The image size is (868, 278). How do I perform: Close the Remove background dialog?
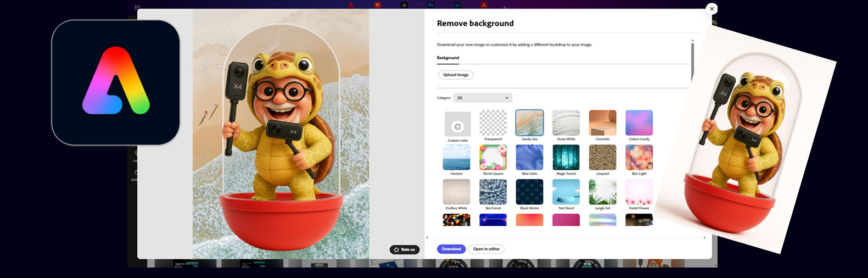point(712,8)
